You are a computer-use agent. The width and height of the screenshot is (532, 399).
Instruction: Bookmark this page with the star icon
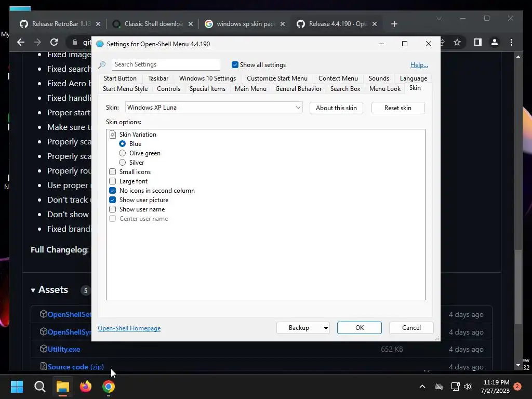click(x=457, y=42)
